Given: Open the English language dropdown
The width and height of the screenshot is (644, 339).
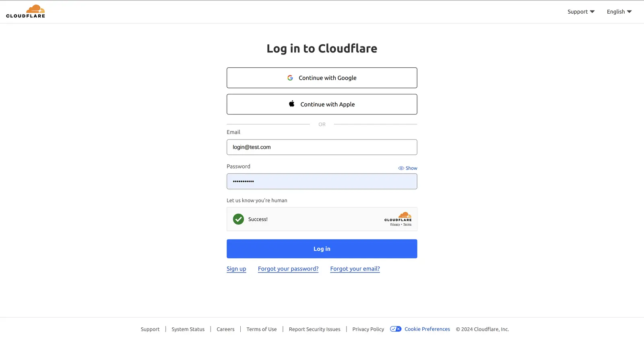Looking at the screenshot, I should 619,12.
